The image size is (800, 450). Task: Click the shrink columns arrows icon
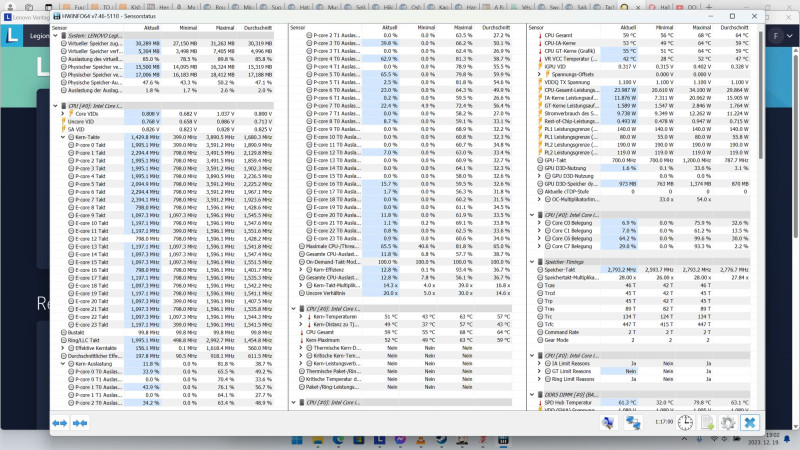[80, 423]
